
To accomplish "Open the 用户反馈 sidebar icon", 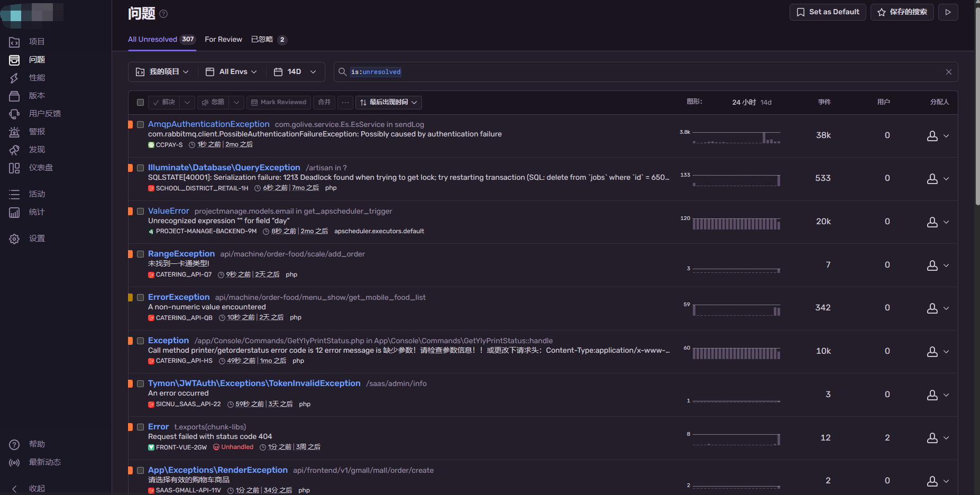I will tap(14, 114).
